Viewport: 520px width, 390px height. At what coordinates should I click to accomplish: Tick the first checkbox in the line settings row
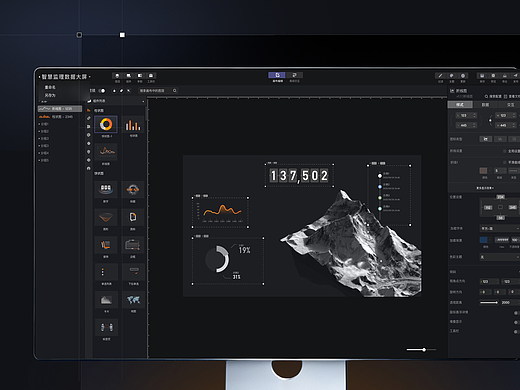coord(505,151)
